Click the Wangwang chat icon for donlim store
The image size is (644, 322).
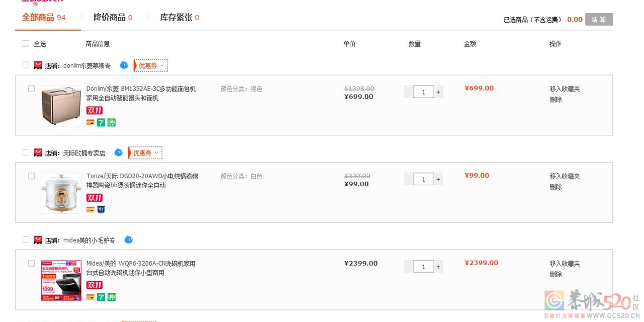pos(124,65)
